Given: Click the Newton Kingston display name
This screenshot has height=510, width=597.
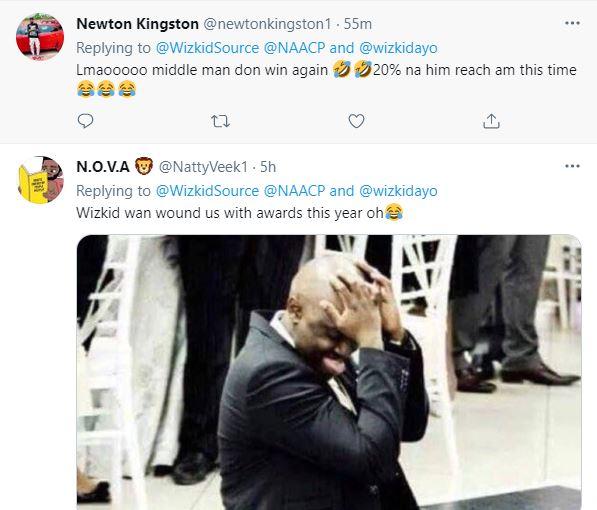Looking at the screenshot, I should coord(137,24).
